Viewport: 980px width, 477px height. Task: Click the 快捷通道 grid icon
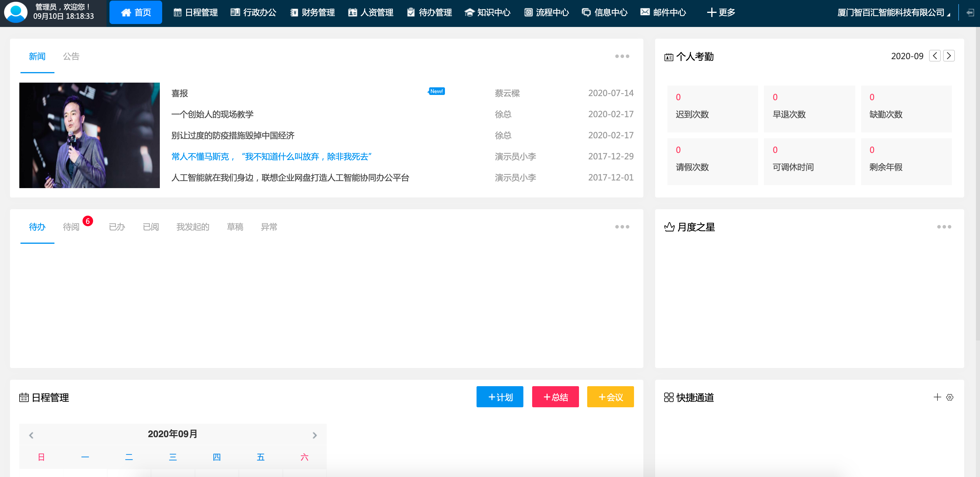[669, 397]
